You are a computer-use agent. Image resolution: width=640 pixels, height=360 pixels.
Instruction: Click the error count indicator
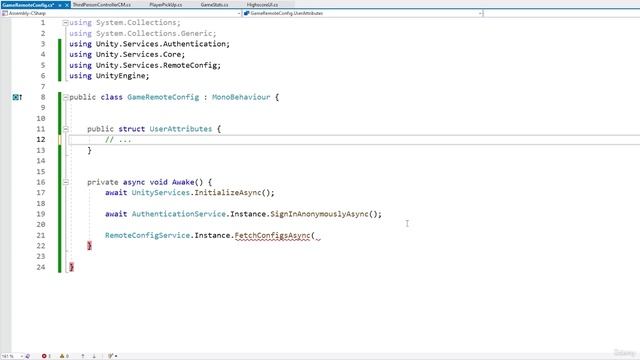(46, 356)
